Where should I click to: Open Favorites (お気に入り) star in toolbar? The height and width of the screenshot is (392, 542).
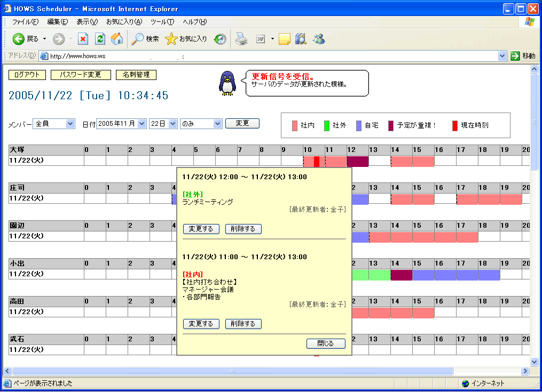[x=186, y=39]
